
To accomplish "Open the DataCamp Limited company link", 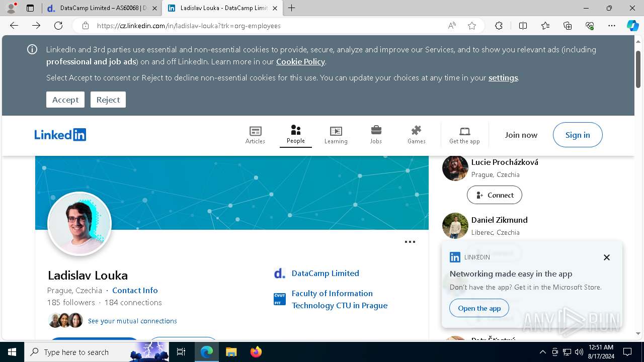I will tap(326, 273).
